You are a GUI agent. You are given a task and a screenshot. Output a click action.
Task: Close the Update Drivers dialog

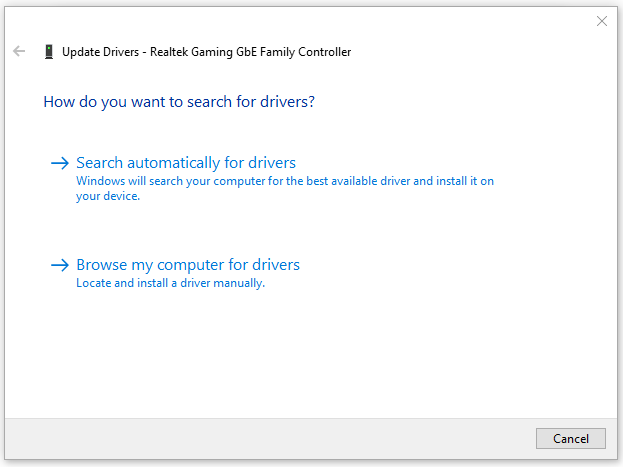coord(602,21)
